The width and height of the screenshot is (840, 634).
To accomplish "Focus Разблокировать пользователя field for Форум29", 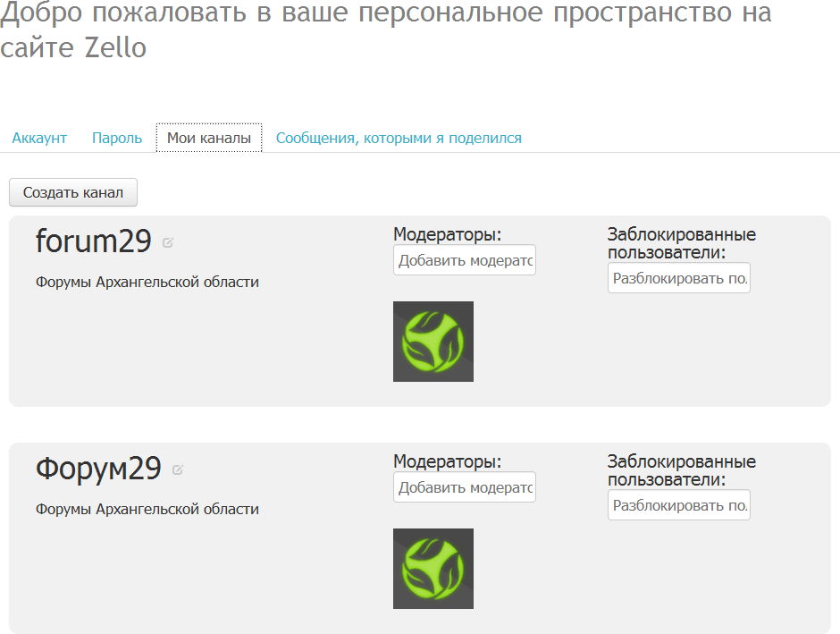I will coord(679,505).
